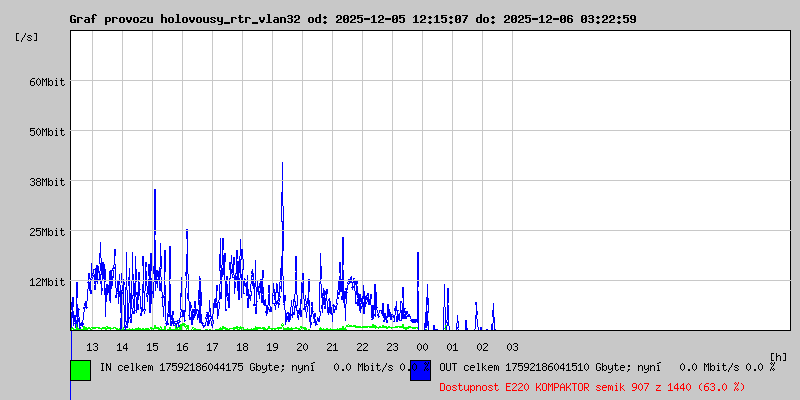Select the 60Mbit y-axis label
Screen dimensions: 800x400
click(x=47, y=82)
